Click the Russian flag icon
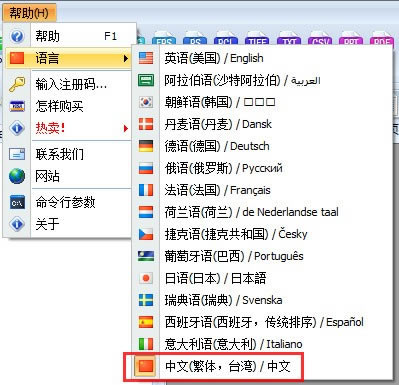 coord(146,168)
